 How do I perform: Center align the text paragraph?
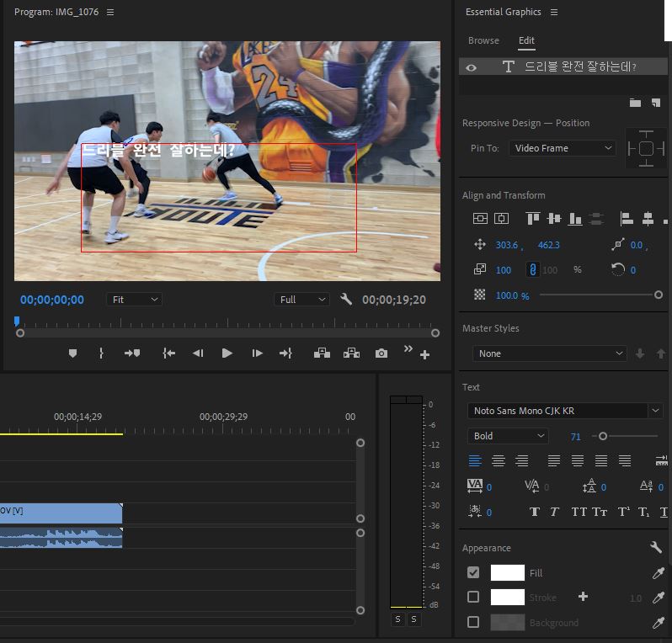(x=499, y=461)
